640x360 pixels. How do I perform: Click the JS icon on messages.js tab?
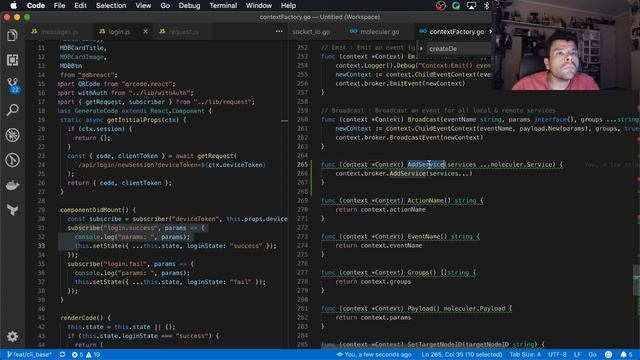(x=34, y=31)
